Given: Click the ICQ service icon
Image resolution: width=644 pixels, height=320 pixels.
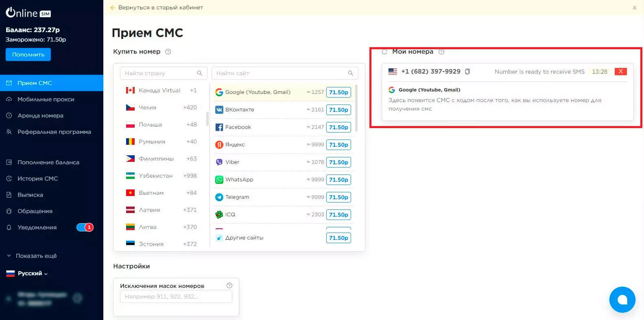Looking at the screenshot, I should click(x=219, y=215).
